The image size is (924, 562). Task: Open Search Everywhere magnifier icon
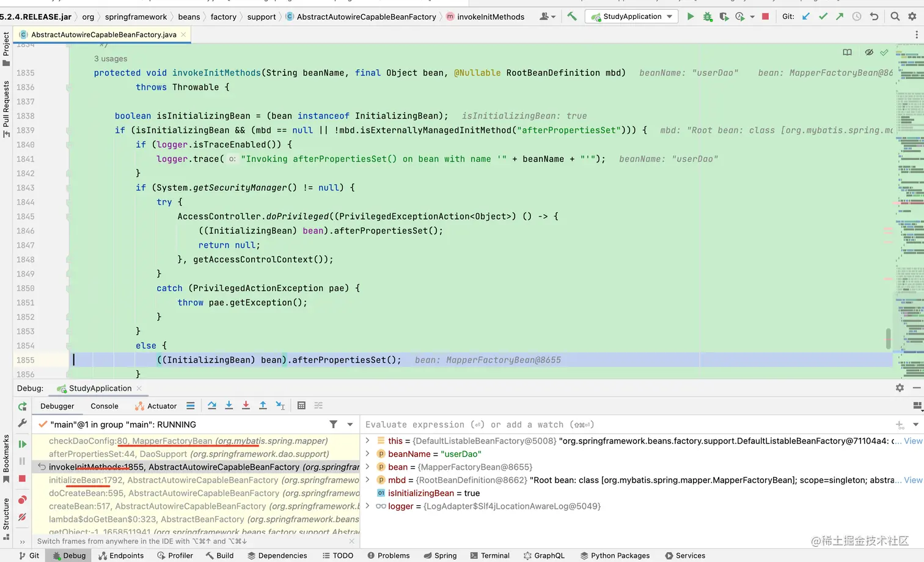pyautogui.click(x=895, y=17)
